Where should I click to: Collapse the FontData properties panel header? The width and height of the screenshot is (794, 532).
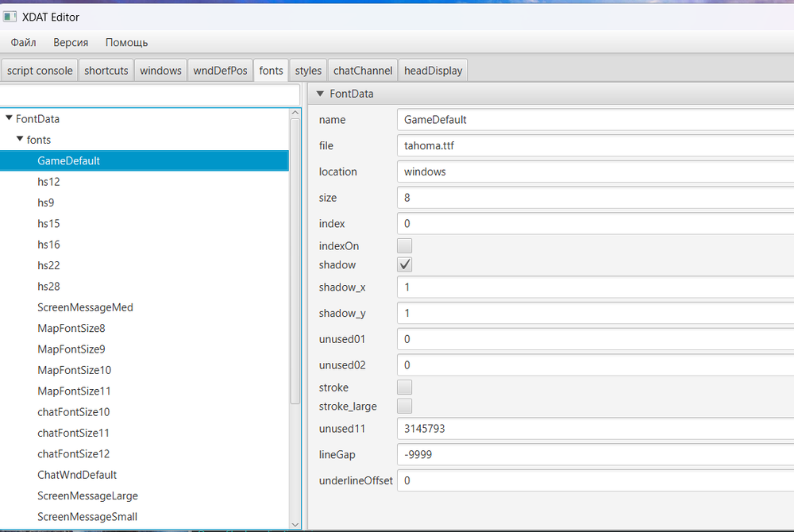(320, 94)
